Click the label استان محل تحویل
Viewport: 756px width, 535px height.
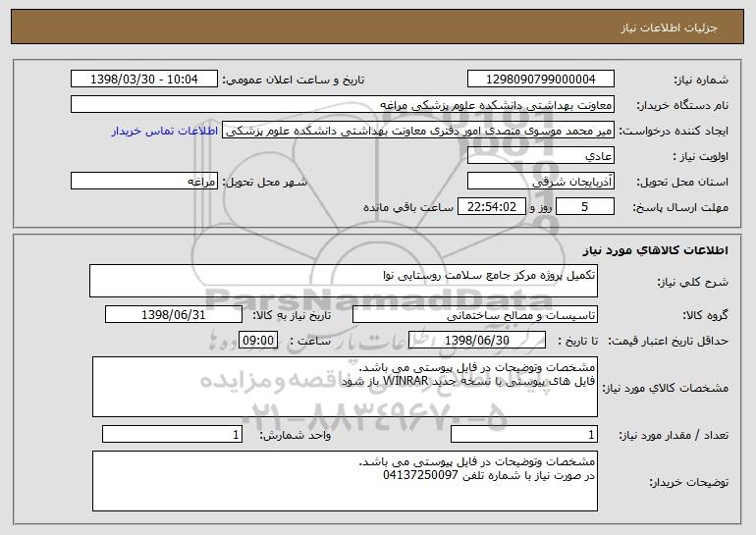coord(682,182)
